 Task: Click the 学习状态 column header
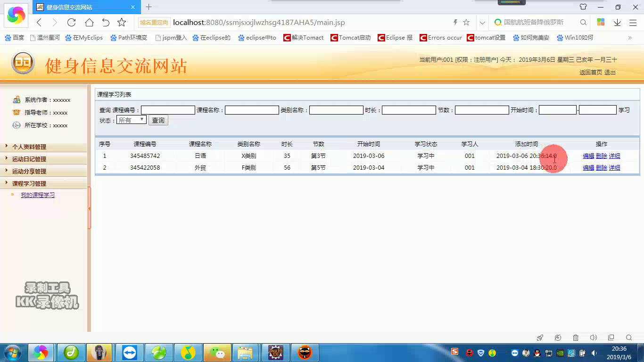pos(426,144)
